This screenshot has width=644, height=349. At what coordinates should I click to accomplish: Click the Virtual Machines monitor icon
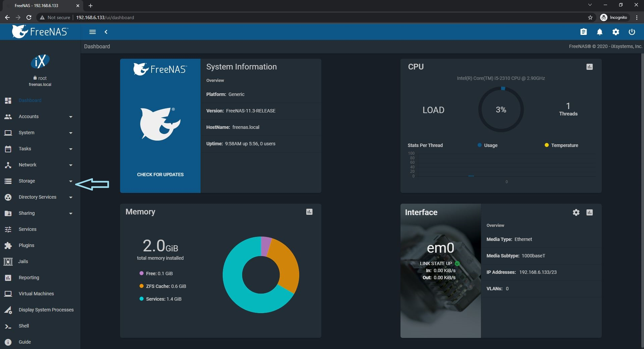(8, 294)
